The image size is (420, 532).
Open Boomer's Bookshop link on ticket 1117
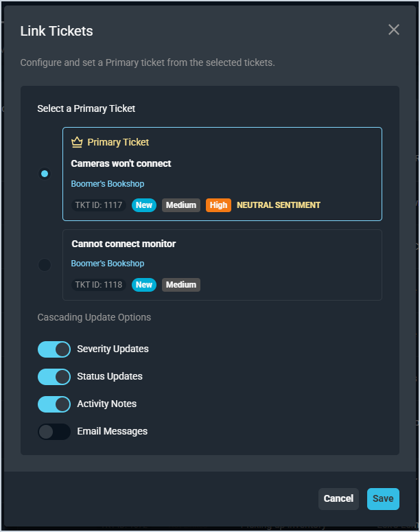(x=108, y=184)
